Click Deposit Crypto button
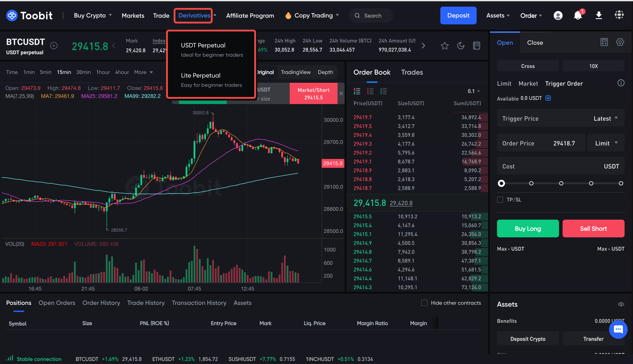The height and width of the screenshot is (364, 633). pos(528,339)
